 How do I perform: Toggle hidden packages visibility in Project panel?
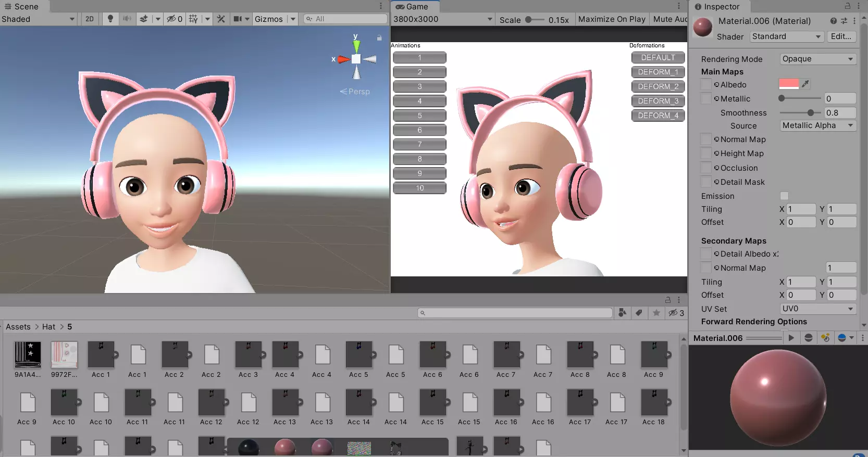(676, 313)
